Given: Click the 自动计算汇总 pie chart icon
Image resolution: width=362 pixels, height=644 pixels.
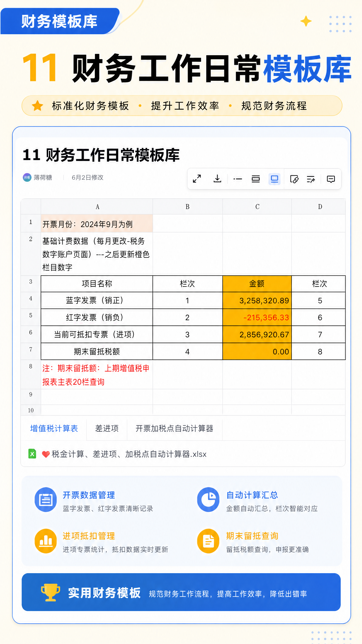Looking at the screenshot, I should (x=208, y=500).
